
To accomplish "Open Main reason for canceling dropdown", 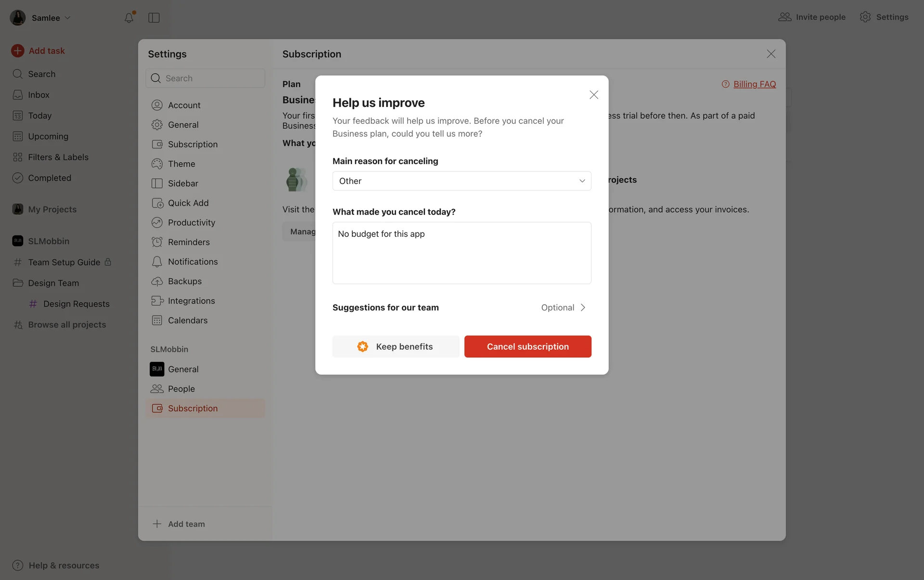I will [x=462, y=181].
